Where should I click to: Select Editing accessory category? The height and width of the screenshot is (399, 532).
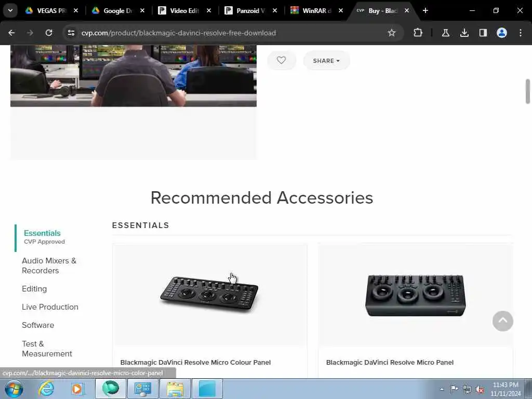point(34,289)
